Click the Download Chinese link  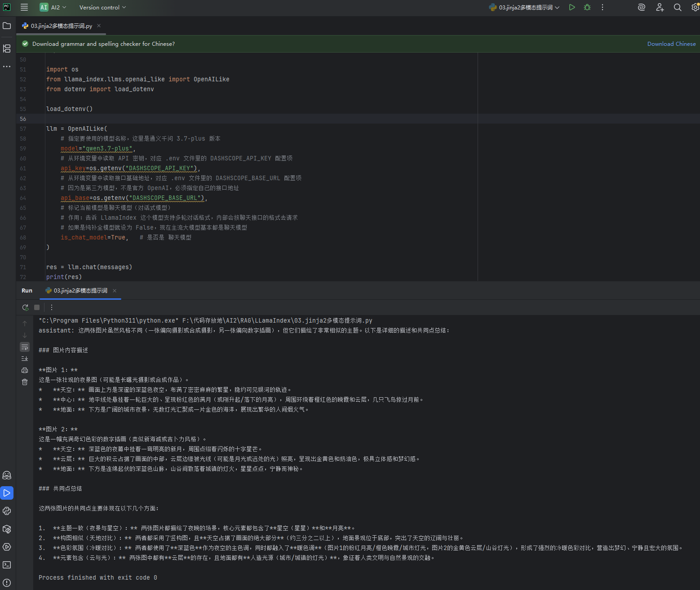671,44
